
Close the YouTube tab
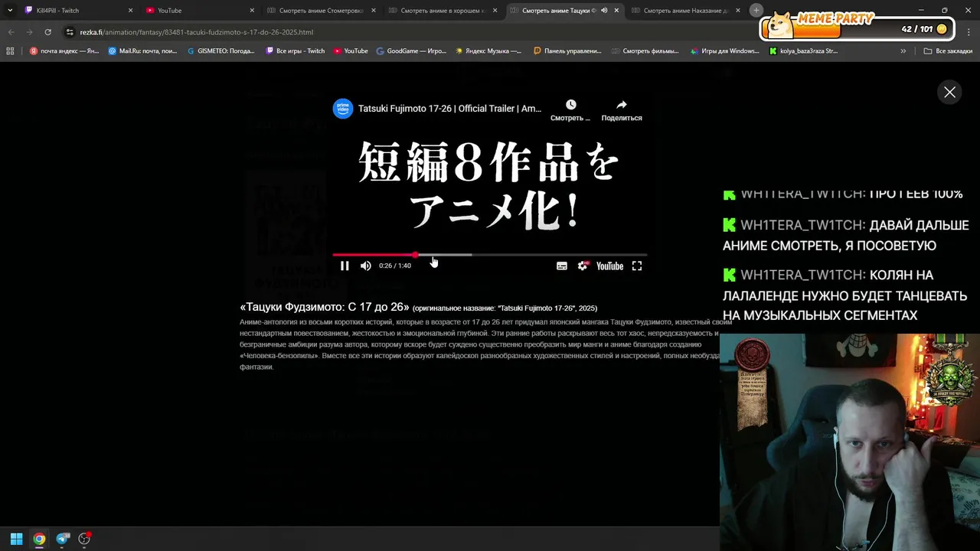pos(252,11)
